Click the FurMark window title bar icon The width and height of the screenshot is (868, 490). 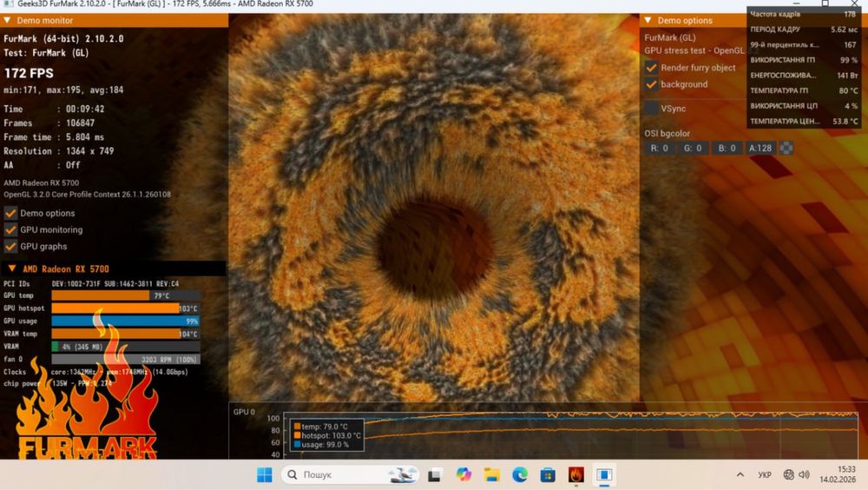[x=8, y=3]
